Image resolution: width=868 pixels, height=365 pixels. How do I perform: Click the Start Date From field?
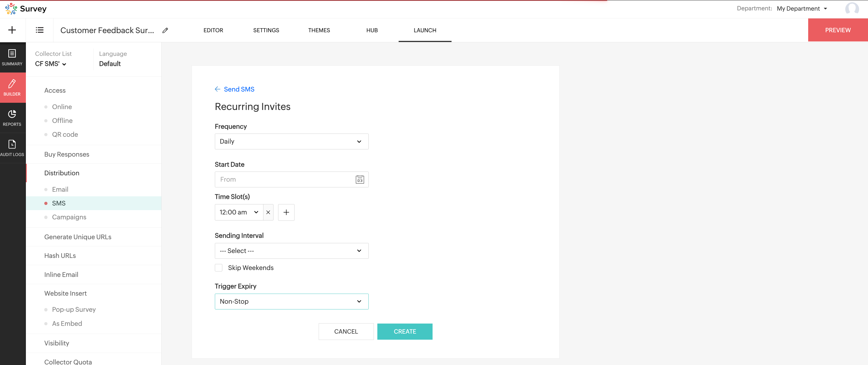pos(285,179)
